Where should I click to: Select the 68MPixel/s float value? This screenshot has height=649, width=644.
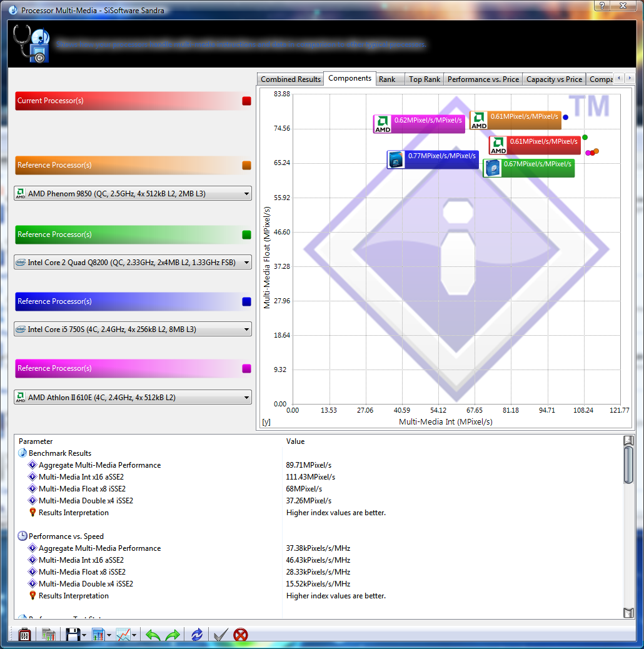(x=304, y=489)
